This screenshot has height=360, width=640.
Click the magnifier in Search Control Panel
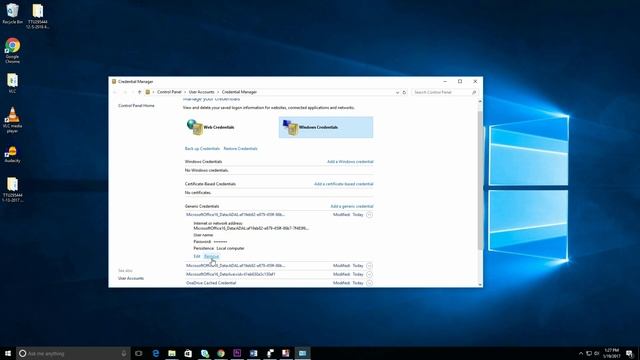(x=474, y=92)
